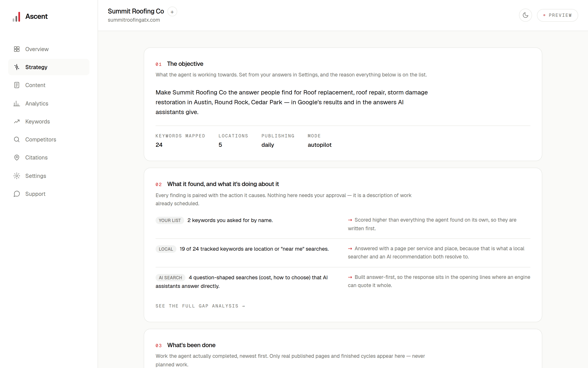Image resolution: width=588 pixels, height=368 pixels.
Task: Click the YOUR LIST tag
Action: [170, 220]
